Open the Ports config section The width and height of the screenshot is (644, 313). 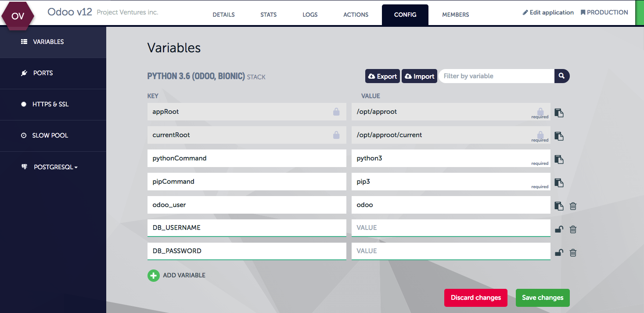pyautogui.click(x=43, y=73)
